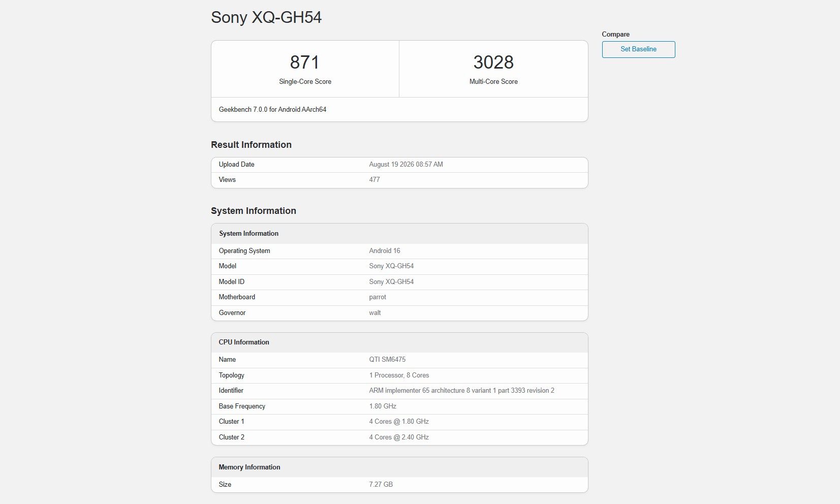Viewport: 840px width, 504px height.
Task: Select the Single-Core Score label
Action: point(305,81)
